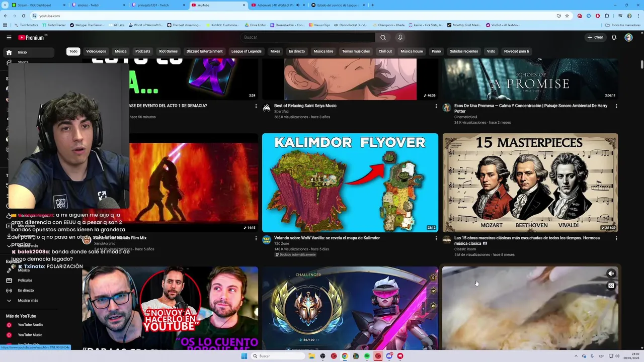
Task: Open En directo in the sidebar
Action: pyautogui.click(x=29, y=290)
